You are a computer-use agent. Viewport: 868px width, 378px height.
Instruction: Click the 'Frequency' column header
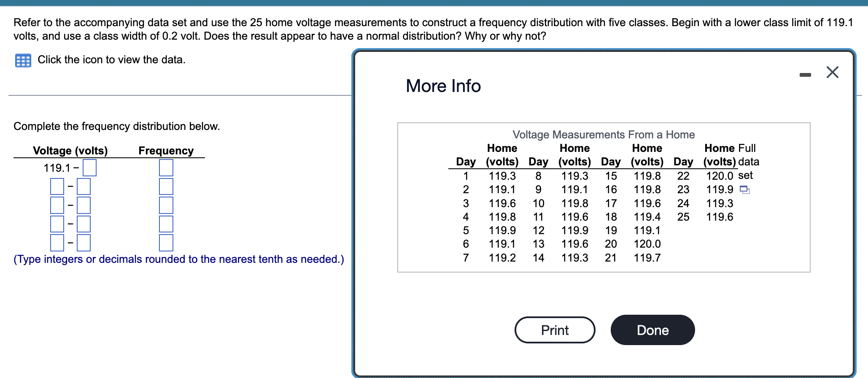[x=166, y=151]
